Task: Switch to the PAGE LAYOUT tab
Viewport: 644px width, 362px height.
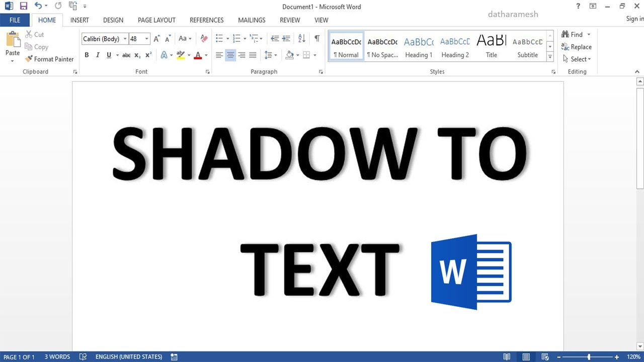Action: tap(156, 20)
